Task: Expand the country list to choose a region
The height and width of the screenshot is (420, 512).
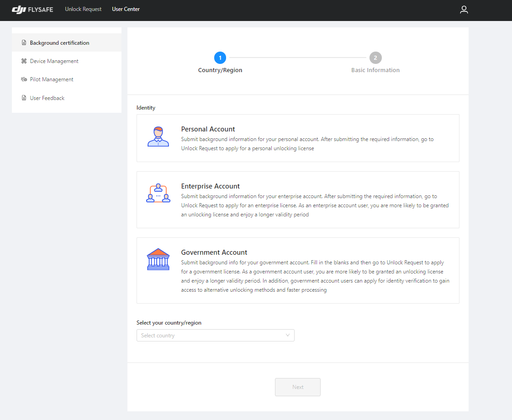Action: 215,335
